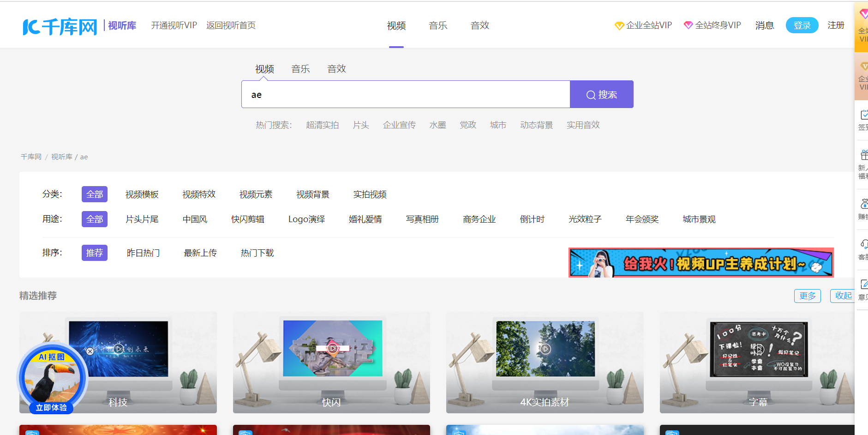Open 开通视听VIP link
Screen dimensions: 868x435
pyautogui.click(x=174, y=25)
